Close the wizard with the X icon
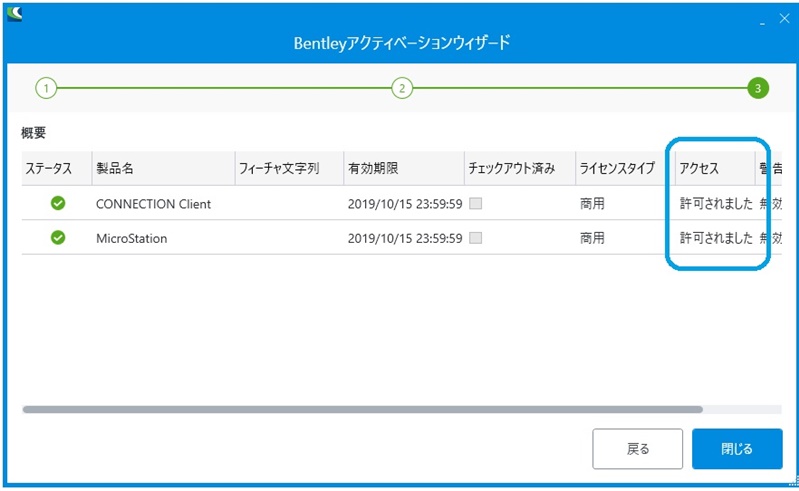This screenshot has width=799, height=491. [x=784, y=18]
